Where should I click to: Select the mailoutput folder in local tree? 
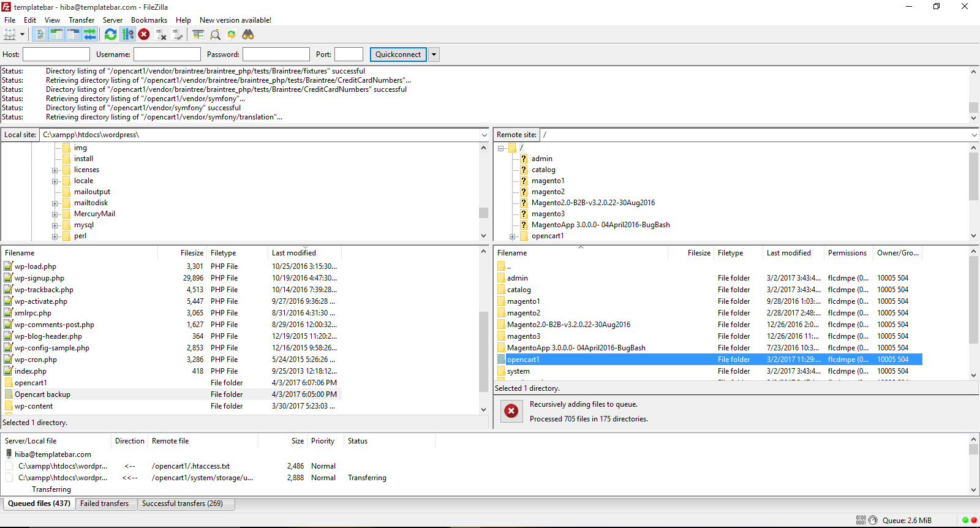click(92, 192)
